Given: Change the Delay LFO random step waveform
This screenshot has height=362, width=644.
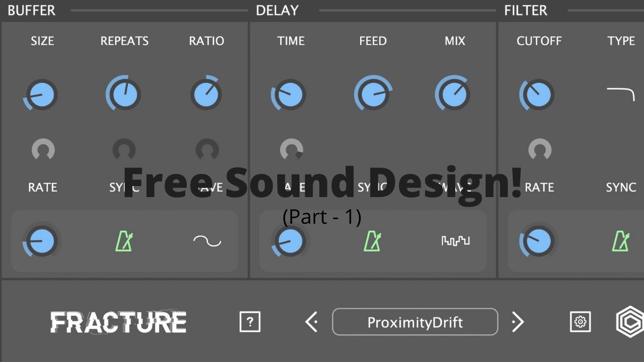Looking at the screenshot, I should coord(455,241).
